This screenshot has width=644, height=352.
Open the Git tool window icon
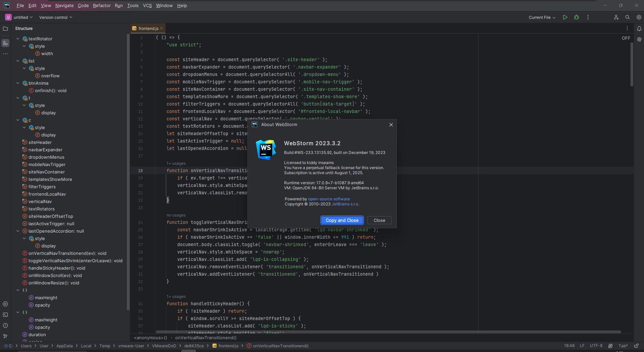click(5, 336)
